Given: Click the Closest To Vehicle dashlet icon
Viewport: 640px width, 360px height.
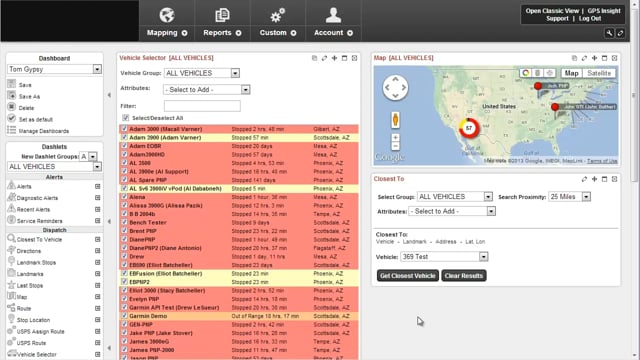Looking at the screenshot, I should pyautogui.click(x=11, y=238).
